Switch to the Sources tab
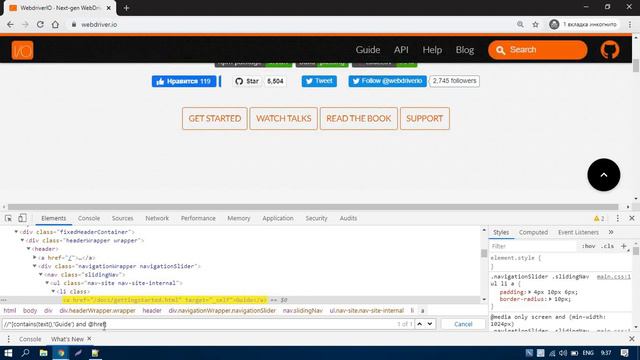Image resolution: width=640 pixels, height=360 pixels. pyautogui.click(x=122, y=218)
